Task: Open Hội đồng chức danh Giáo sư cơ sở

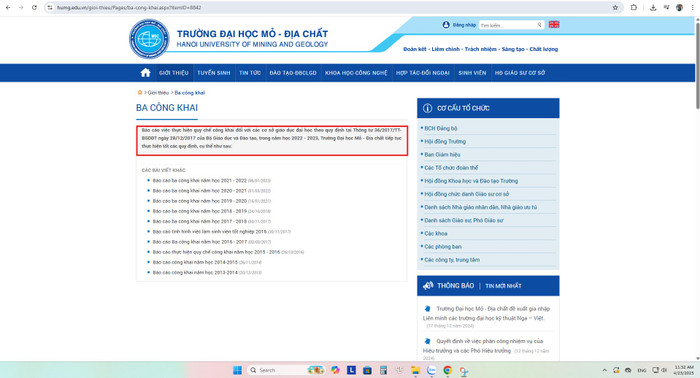Action: coord(467,194)
